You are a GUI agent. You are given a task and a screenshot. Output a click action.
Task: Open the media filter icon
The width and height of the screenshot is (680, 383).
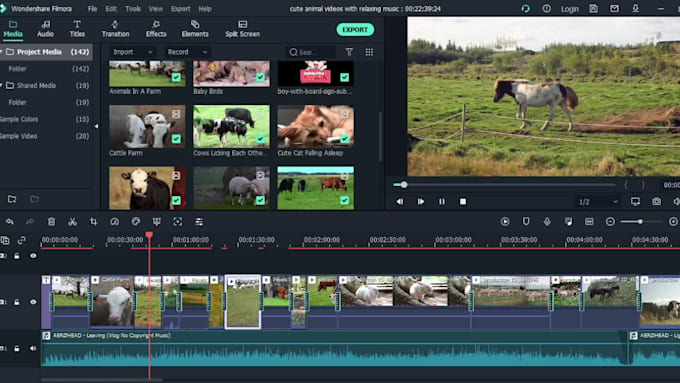pyautogui.click(x=349, y=52)
